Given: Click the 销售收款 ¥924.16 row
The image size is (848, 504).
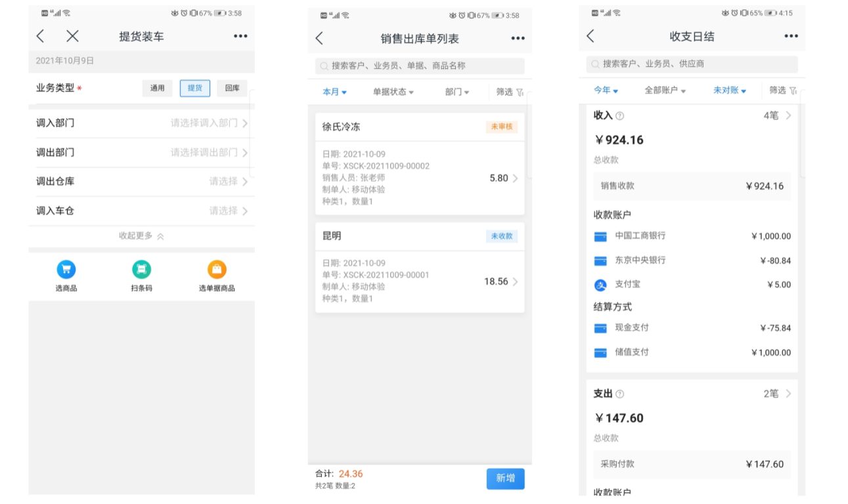Looking at the screenshot, I should click(692, 186).
